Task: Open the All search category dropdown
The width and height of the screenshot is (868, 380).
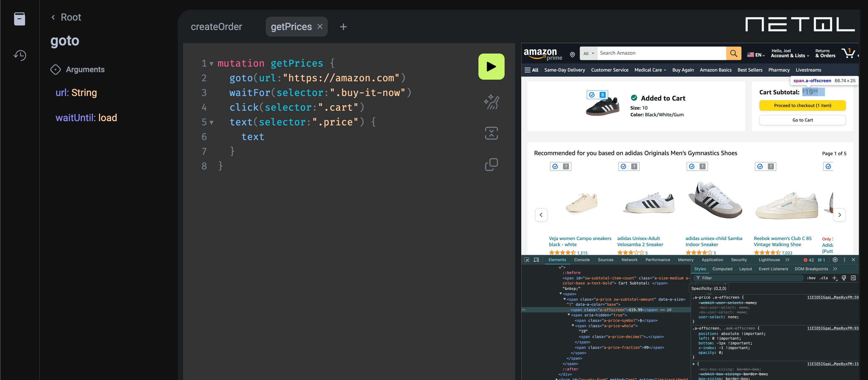Action: click(588, 53)
